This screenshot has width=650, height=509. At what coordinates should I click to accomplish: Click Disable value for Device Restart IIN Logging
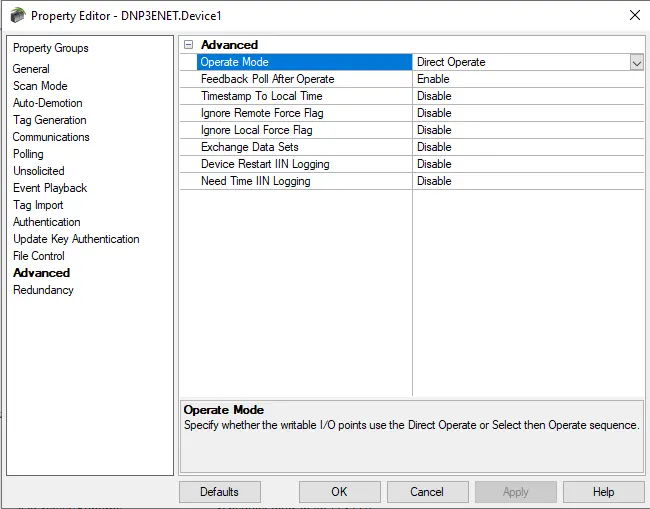coord(528,164)
